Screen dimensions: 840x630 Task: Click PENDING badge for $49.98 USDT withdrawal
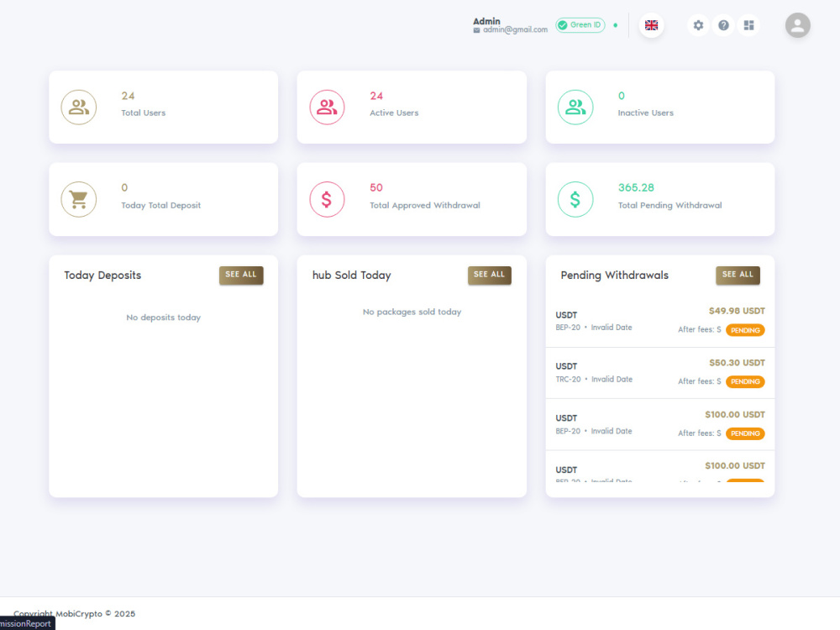click(x=745, y=330)
